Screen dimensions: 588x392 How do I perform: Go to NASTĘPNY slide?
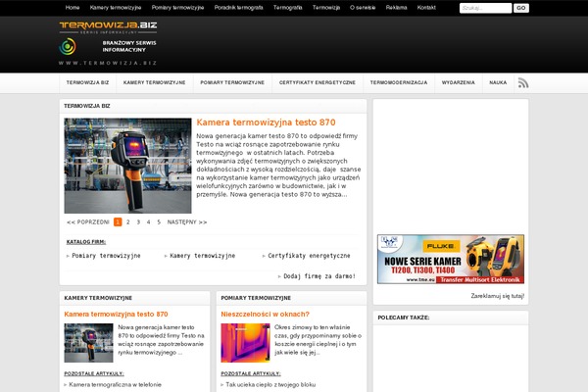tap(187, 222)
